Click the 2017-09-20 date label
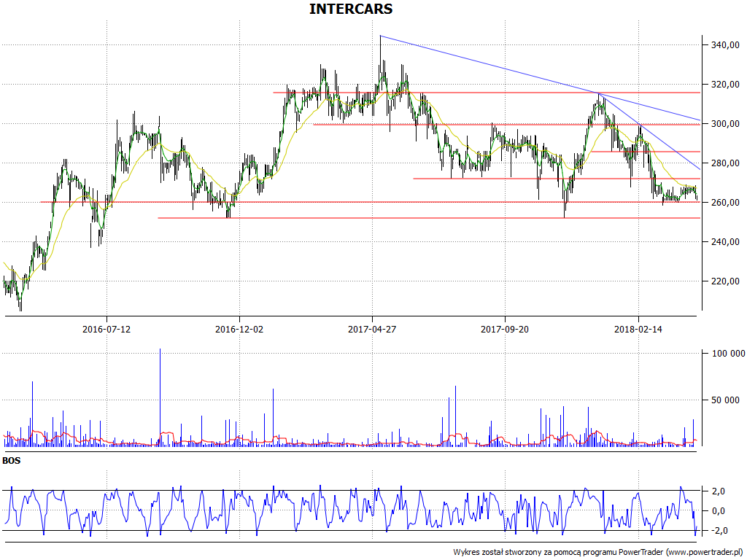Screen dimensions: 747x560 click(x=505, y=329)
